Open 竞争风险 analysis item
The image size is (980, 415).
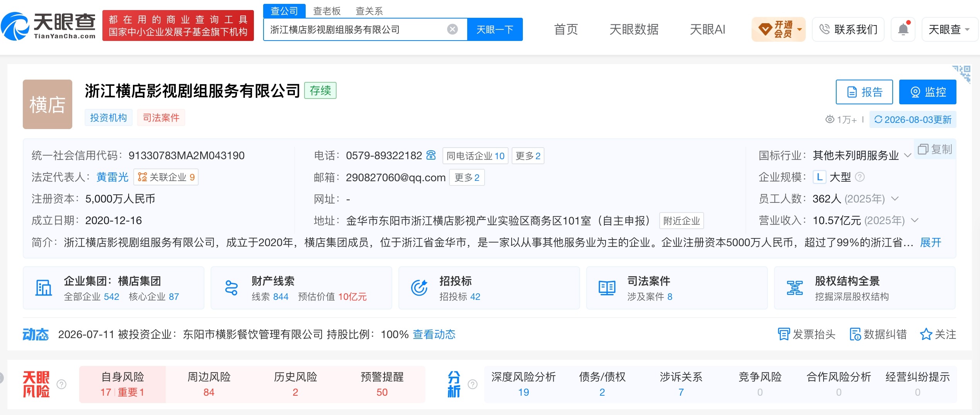click(x=760, y=384)
